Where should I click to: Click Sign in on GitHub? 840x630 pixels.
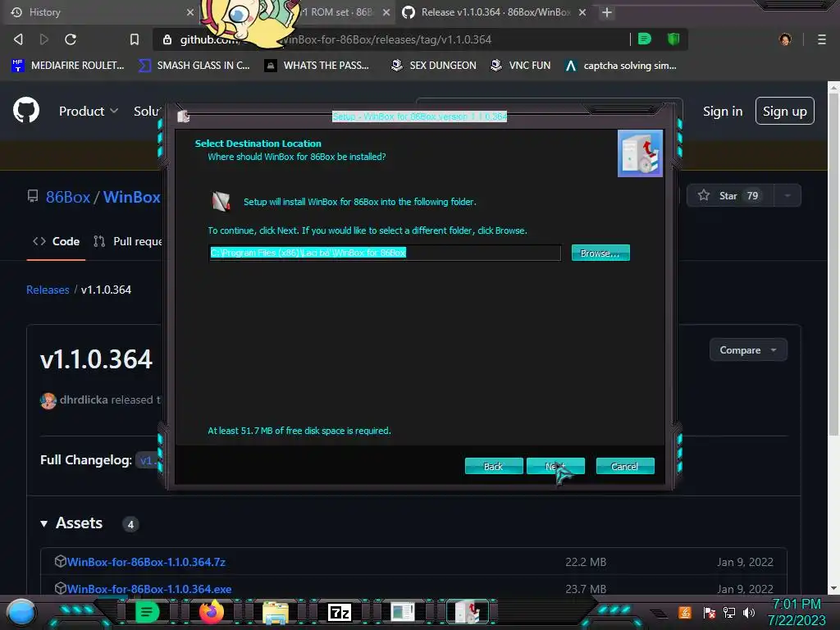point(723,111)
